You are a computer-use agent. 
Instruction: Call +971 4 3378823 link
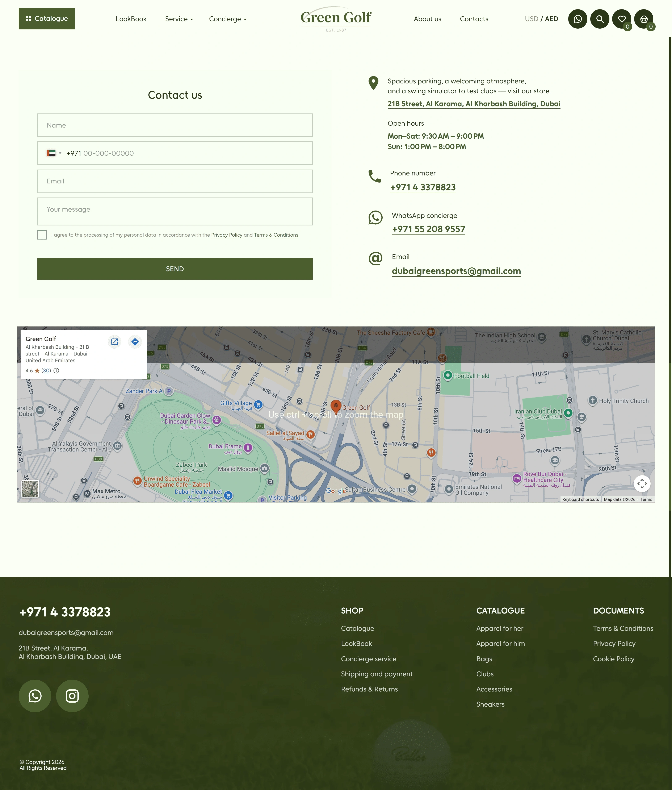click(x=423, y=187)
